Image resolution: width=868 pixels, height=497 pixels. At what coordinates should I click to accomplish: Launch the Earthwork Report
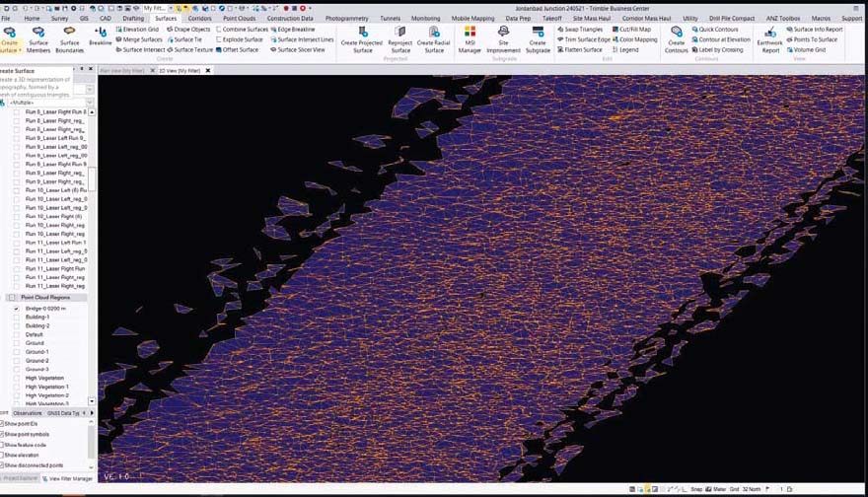pos(770,38)
